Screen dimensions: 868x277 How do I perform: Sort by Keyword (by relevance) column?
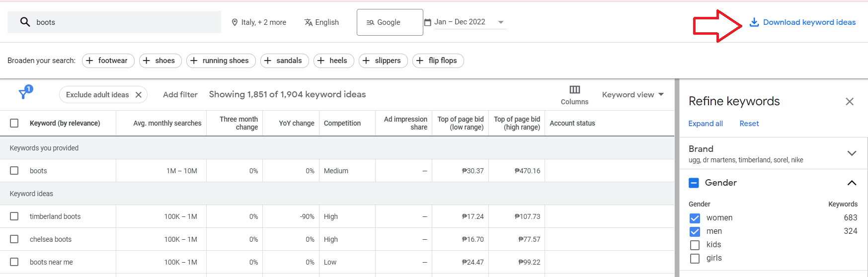tap(65, 123)
